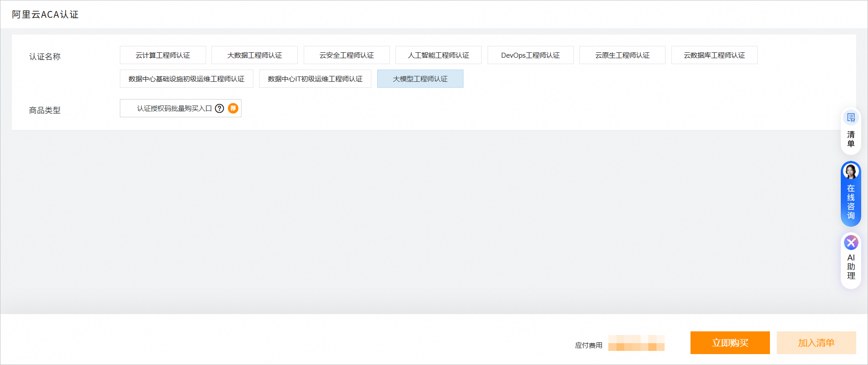
Task: Pick DevOps工程师认证 option
Action: [x=531, y=55]
